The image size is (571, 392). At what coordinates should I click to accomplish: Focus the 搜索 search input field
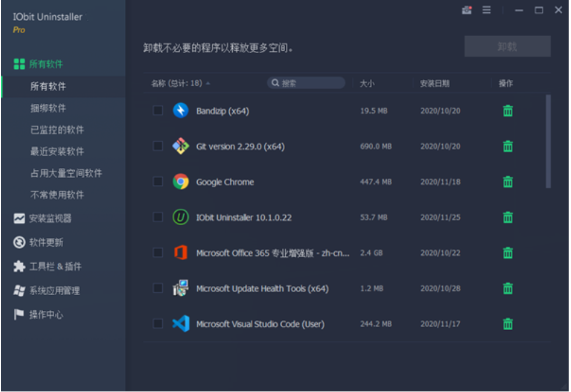pyautogui.click(x=306, y=83)
